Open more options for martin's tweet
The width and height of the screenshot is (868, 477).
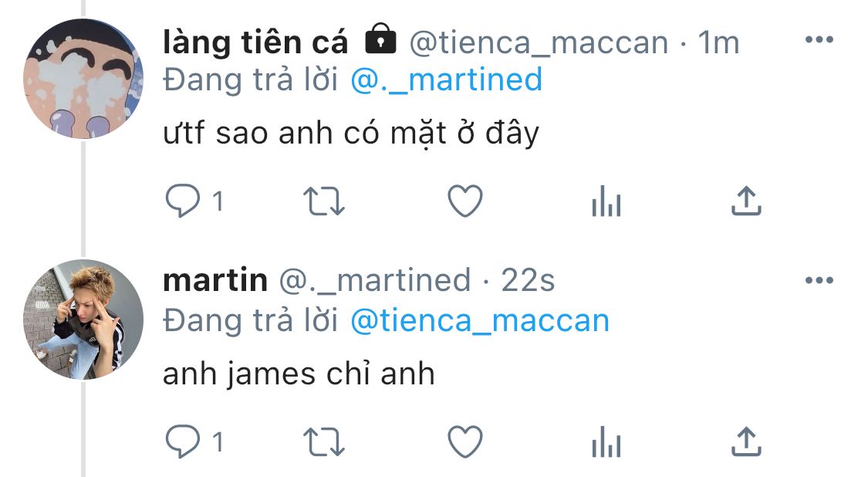(819, 280)
